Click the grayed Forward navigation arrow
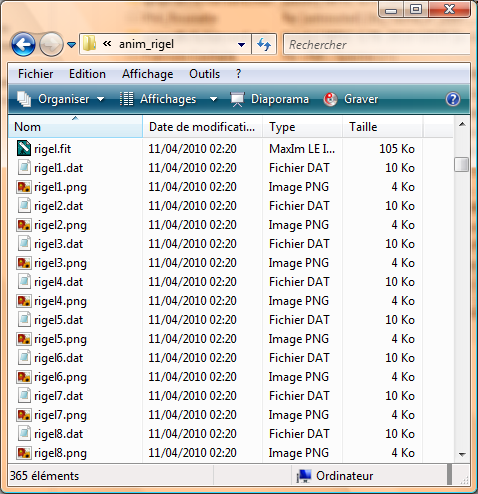The width and height of the screenshot is (478, 494). coord(51,44)
